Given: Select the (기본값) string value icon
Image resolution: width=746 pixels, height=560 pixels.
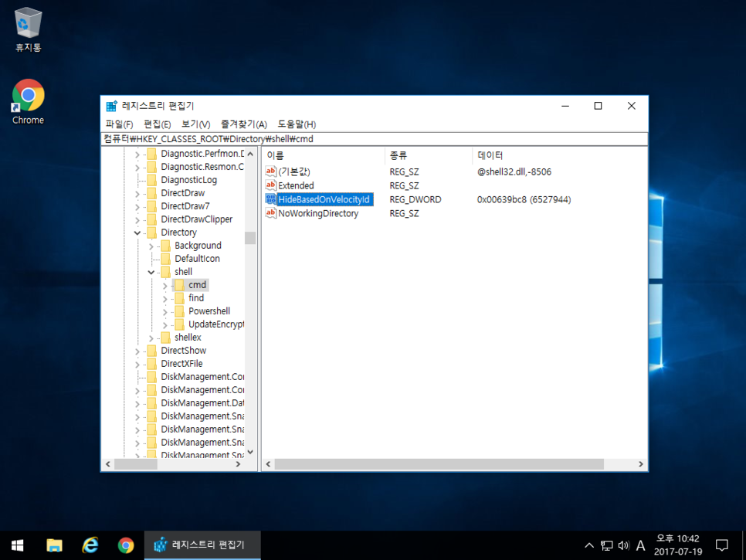Looking at the screenshot, I should click(x=271, y=171).
